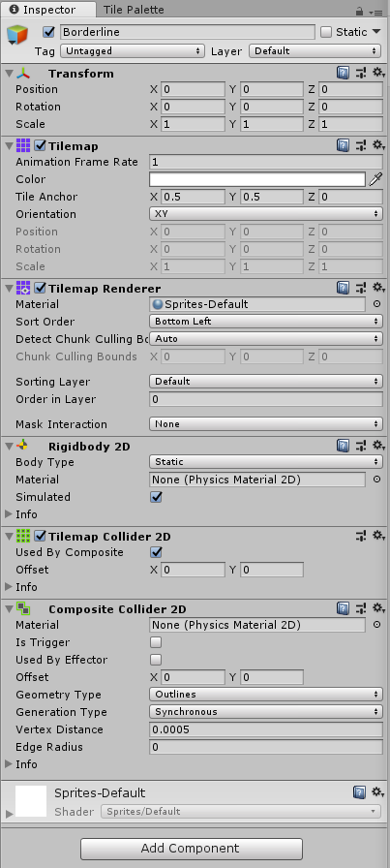Screen dimensions: 390x868
Task: Enable Is Trigger on Composite Collider
Action: pyautogui.click(x=156, y=642)
